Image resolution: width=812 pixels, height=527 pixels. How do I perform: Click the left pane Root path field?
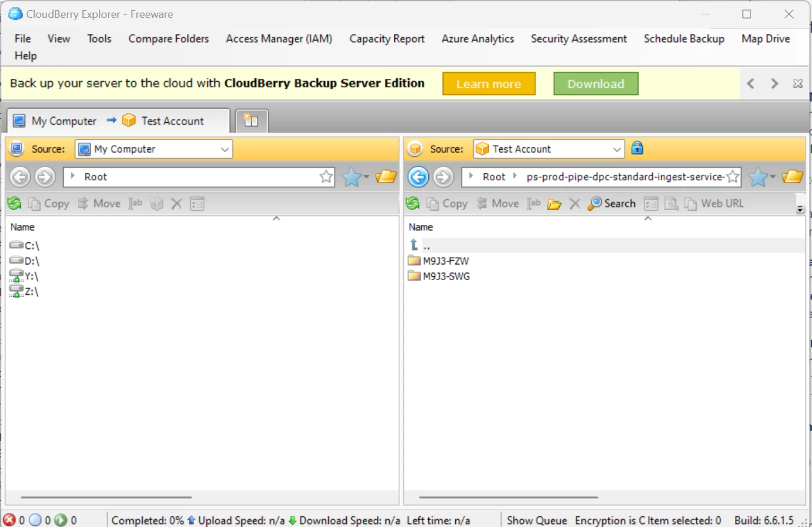click(199, 177)
